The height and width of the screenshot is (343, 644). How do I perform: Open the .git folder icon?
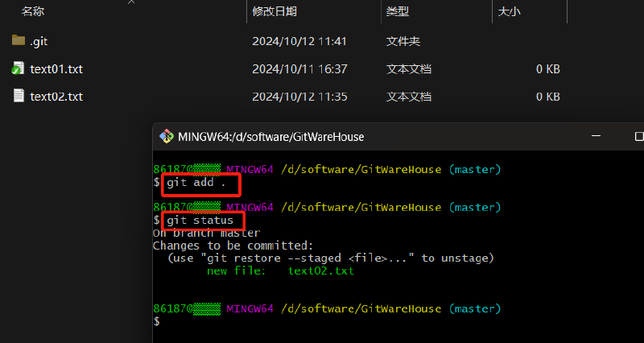(19, 40)
